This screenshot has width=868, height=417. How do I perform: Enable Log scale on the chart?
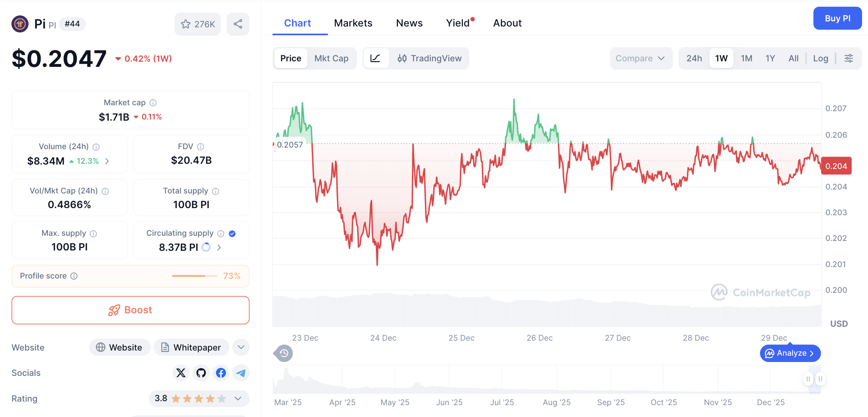point(821,58)
